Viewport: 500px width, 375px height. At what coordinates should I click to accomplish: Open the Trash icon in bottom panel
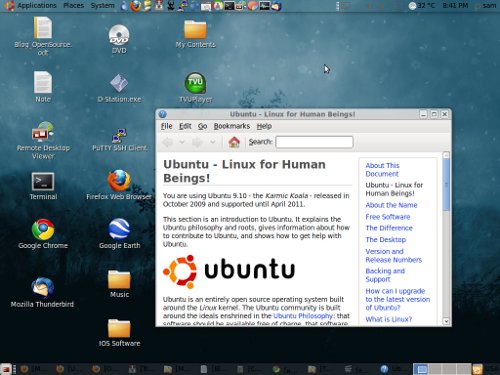coord(477,369)
